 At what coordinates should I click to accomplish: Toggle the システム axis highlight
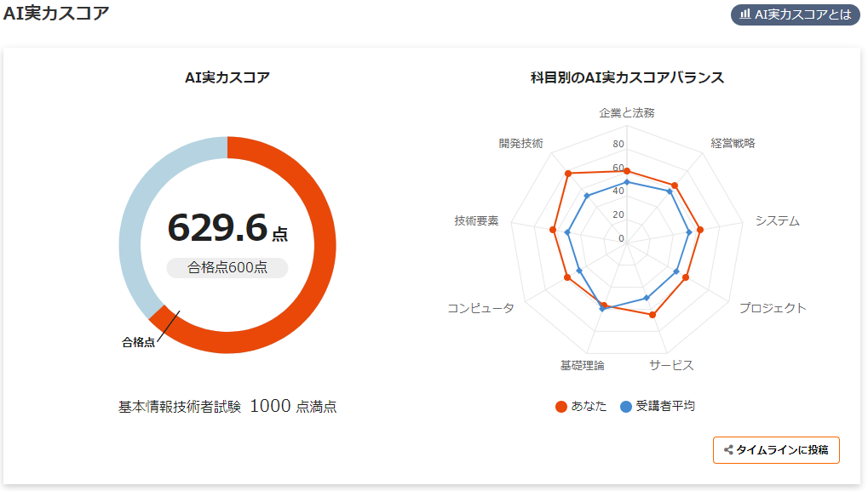click(779, 220)
